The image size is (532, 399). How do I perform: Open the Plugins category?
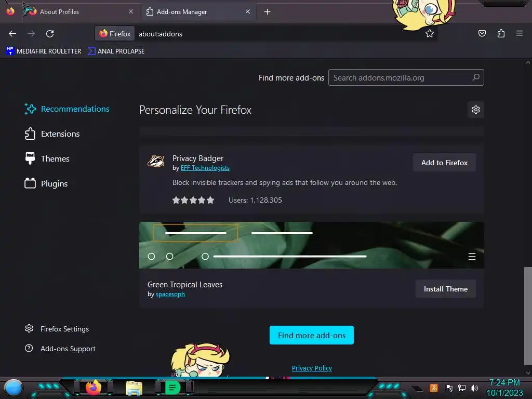[46, 183]
